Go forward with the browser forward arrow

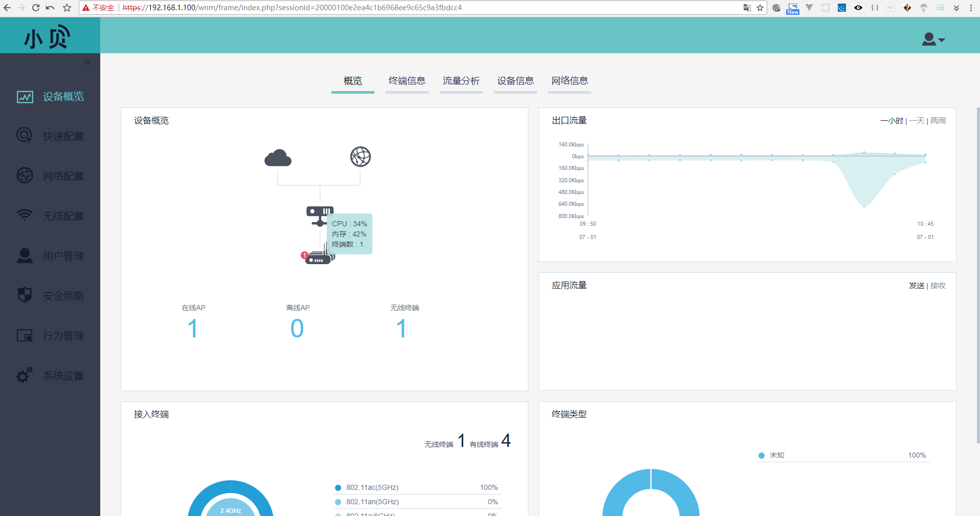pyautogui.click(x=21, y=8)
